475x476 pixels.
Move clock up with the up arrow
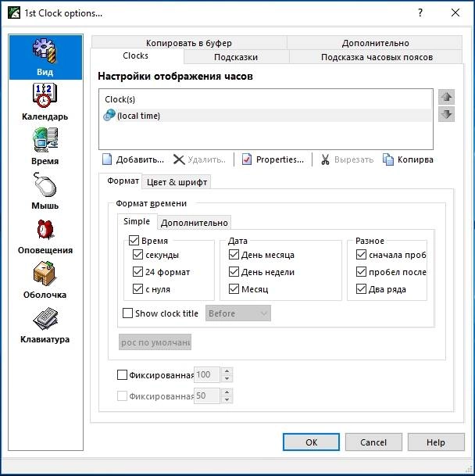click(x=446, y=97)
